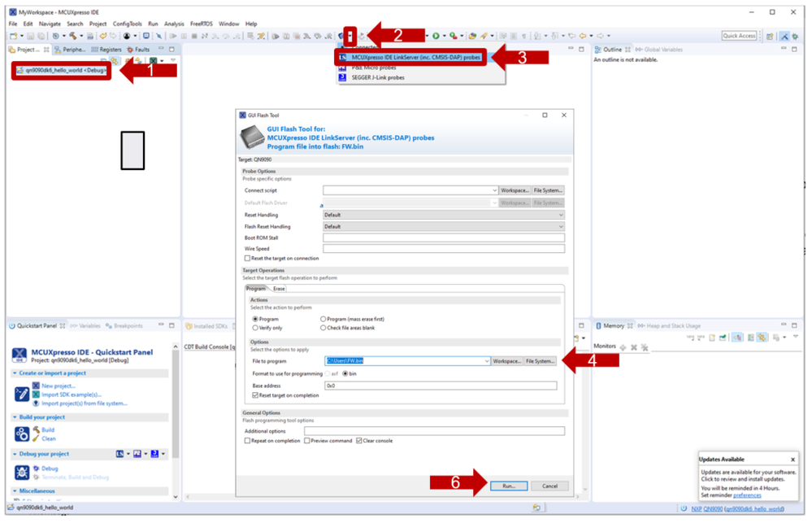Click Run... button in GUI Flash Tool
This screenshot has height=523, width=812.
(509, 486)
